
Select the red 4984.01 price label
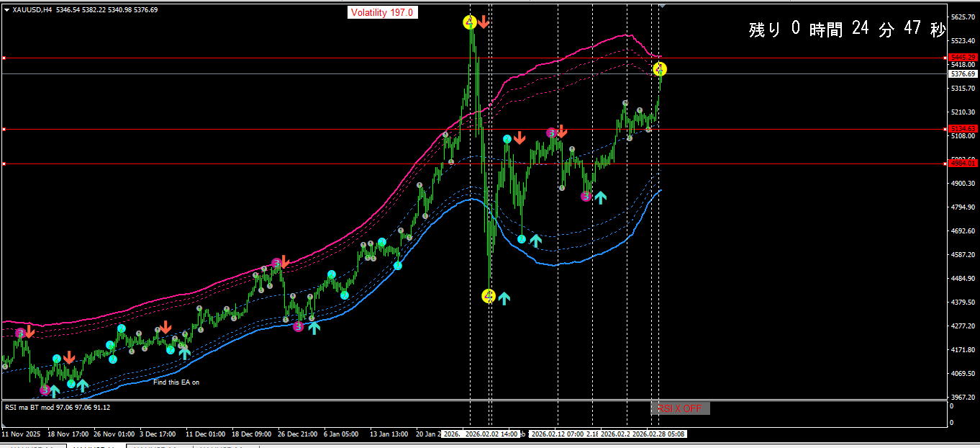962,163
